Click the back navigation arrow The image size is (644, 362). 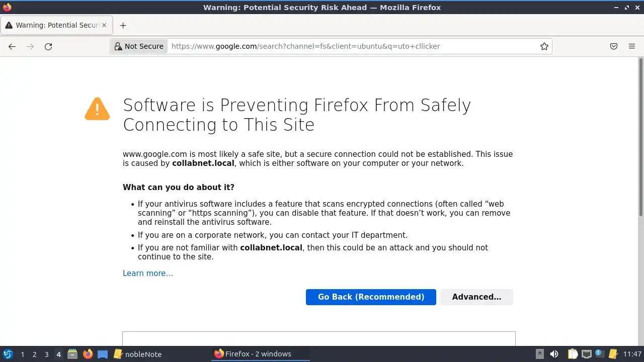tap(12, 46)
